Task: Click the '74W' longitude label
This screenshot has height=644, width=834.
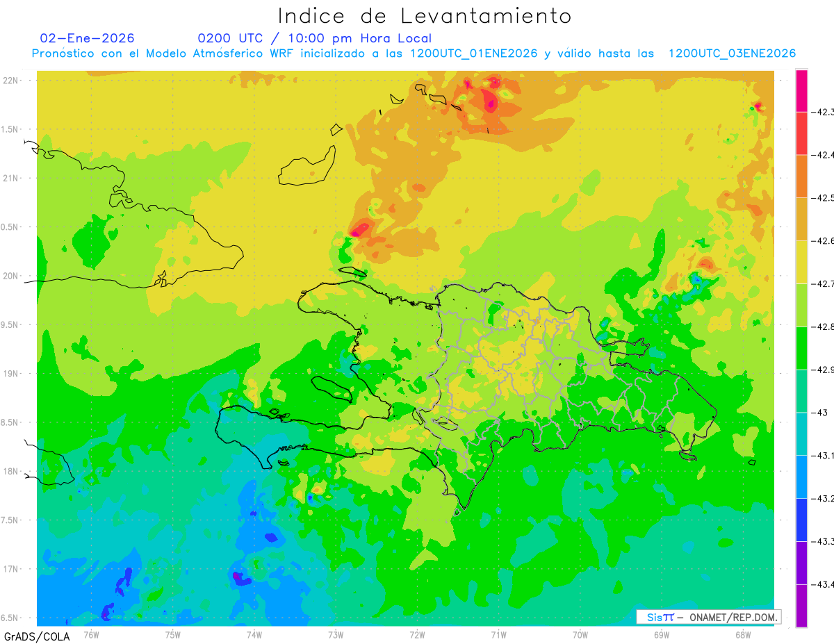Action: pos(254,635)
